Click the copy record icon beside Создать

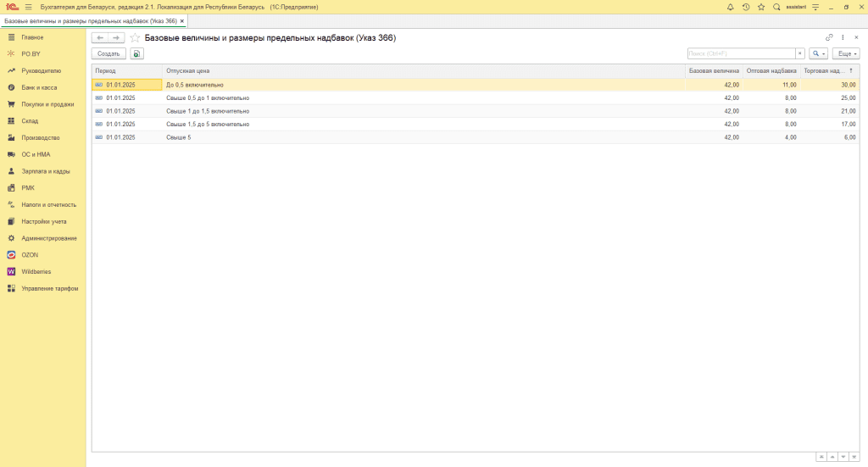click(136, 53)
